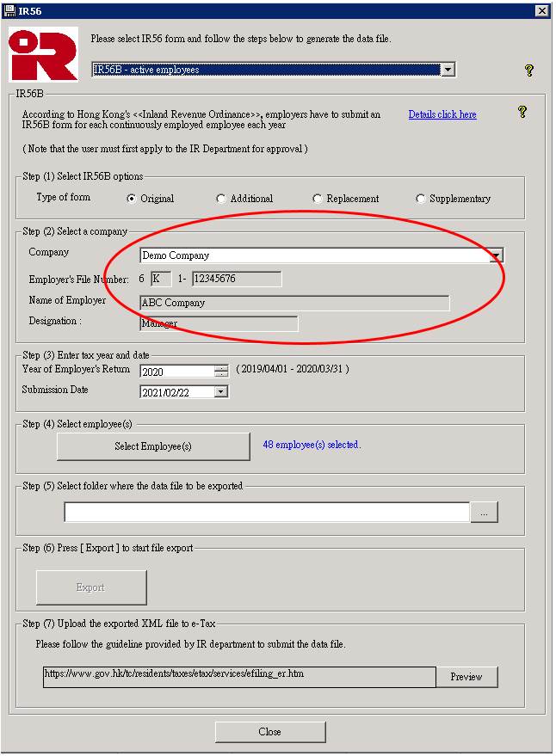Pick the Supplementary form type
Image resolution: width=556 pixels, height=756 pixels.
421,199
